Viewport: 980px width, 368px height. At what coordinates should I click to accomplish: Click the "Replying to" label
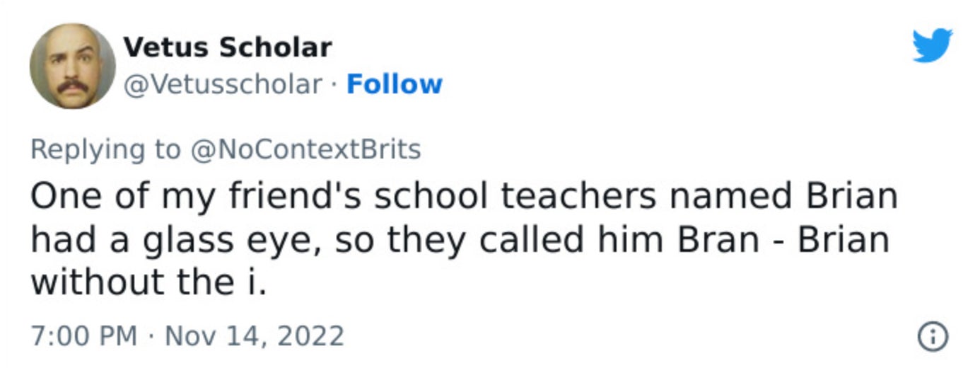click(105, 149)
